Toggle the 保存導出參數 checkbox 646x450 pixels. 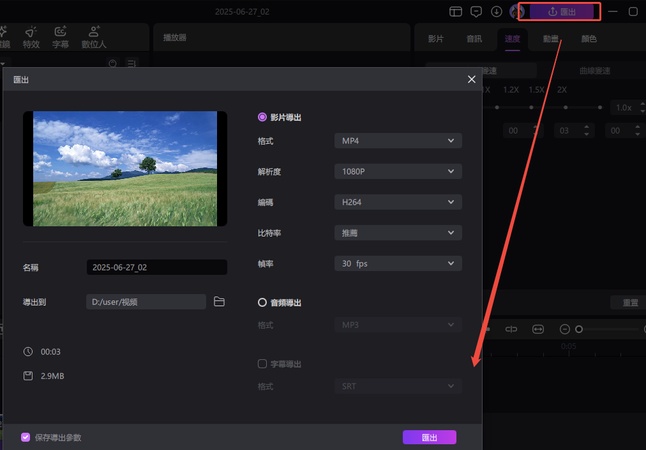point(26,437)
